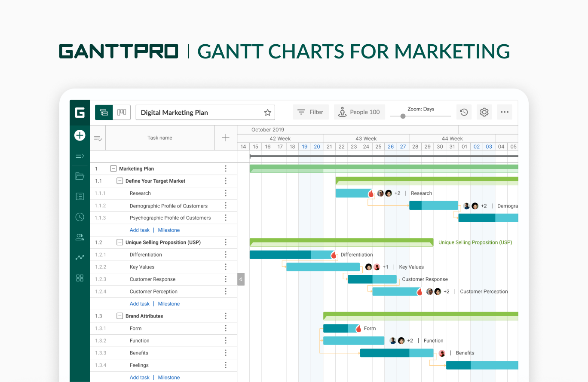Open project Settings via gear icon

[x=484, y=112]
